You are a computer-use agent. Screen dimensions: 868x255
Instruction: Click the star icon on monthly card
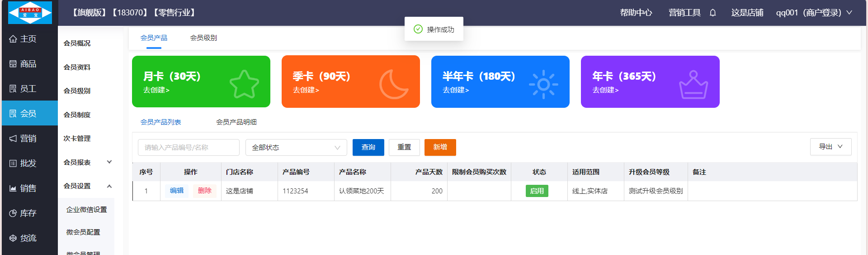[x=244, y=84]
